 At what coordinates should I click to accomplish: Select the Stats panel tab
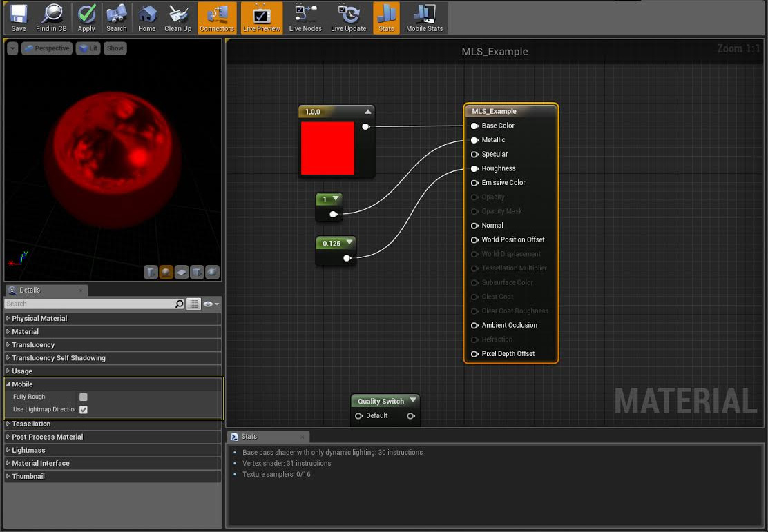[249, 437]
